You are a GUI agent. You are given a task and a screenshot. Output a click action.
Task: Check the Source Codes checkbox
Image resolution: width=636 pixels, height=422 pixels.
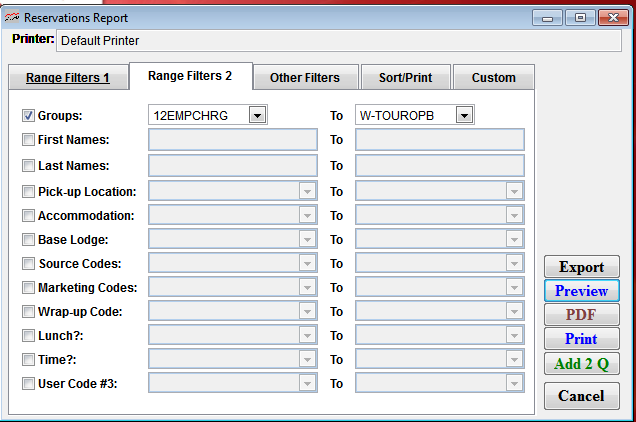[28, 263]
